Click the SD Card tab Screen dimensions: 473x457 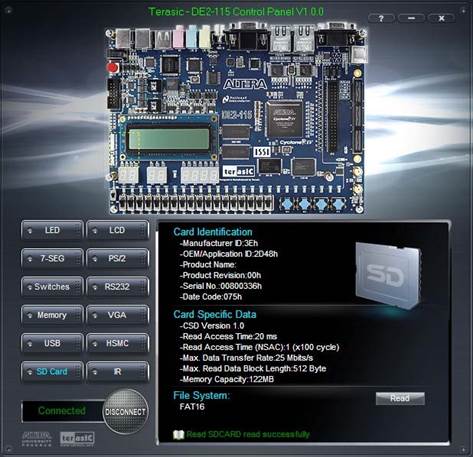click(52, 372)
